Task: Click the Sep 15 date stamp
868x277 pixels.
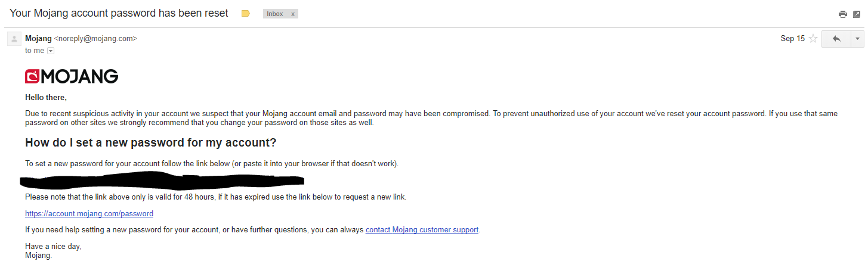Action: pyautogui.click(x=792, y=39)
